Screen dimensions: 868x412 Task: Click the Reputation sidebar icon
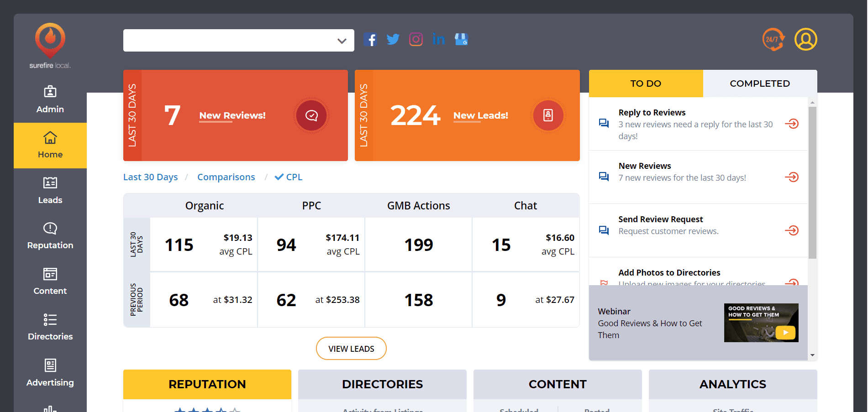click(x=50, y=229)
